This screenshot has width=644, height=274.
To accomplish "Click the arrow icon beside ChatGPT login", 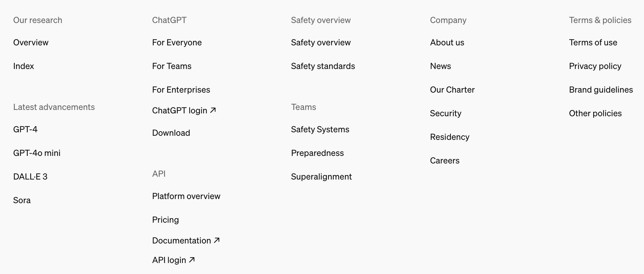I will (213, 110).
